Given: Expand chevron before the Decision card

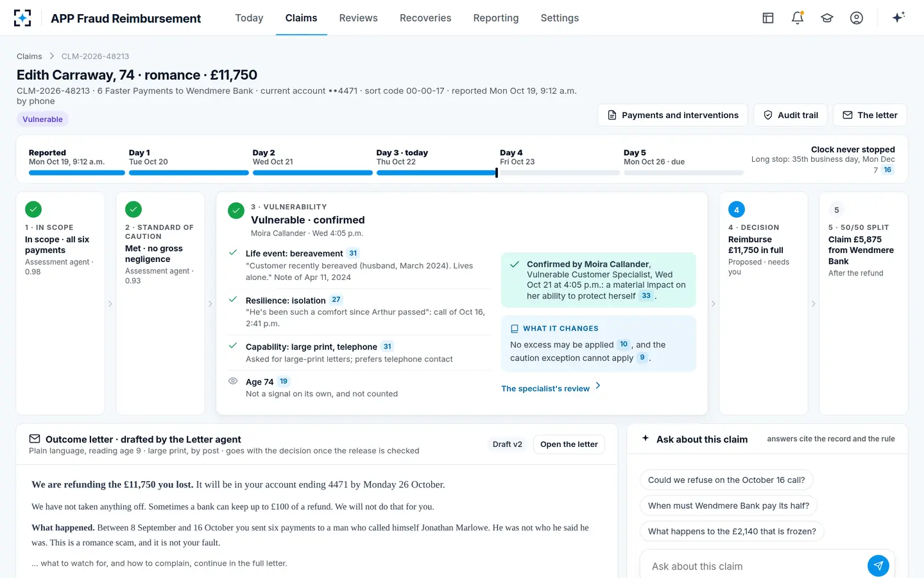Looking at the screenshot, I should [x=714, y=304].
